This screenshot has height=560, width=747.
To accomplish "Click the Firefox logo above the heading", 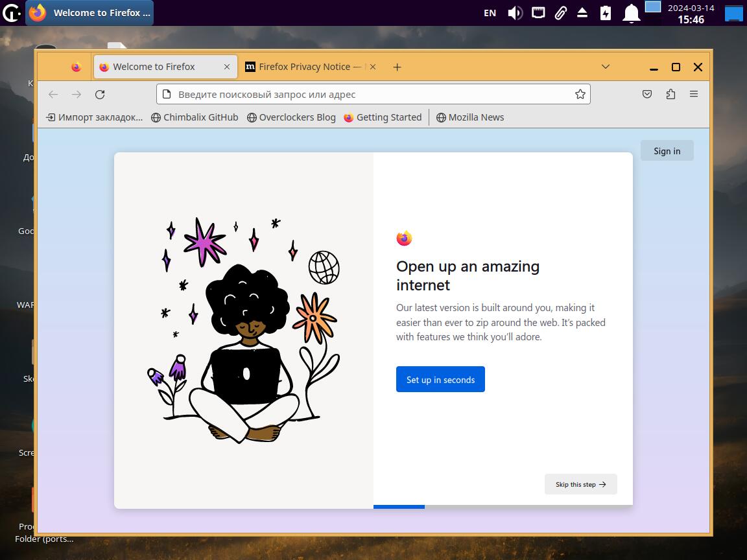I will [404, 238].
